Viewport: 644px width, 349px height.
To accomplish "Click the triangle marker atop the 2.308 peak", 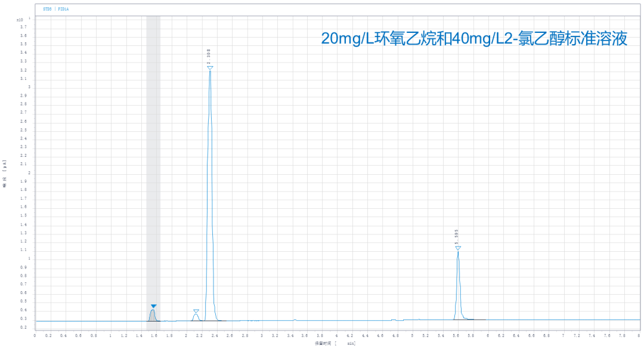I will click(210, 67).
